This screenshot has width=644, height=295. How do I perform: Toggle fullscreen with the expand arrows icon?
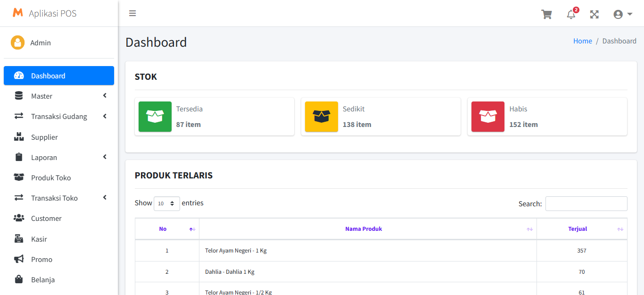click(594, 14)
